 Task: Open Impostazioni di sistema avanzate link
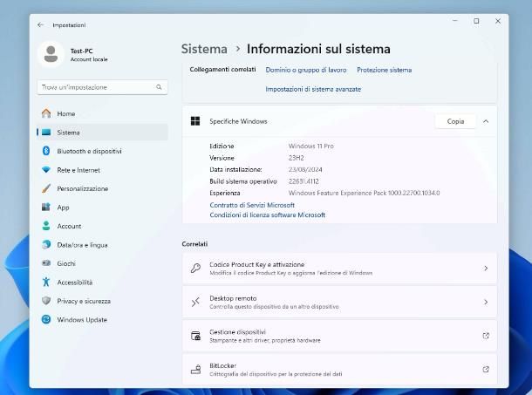point(313,89)
